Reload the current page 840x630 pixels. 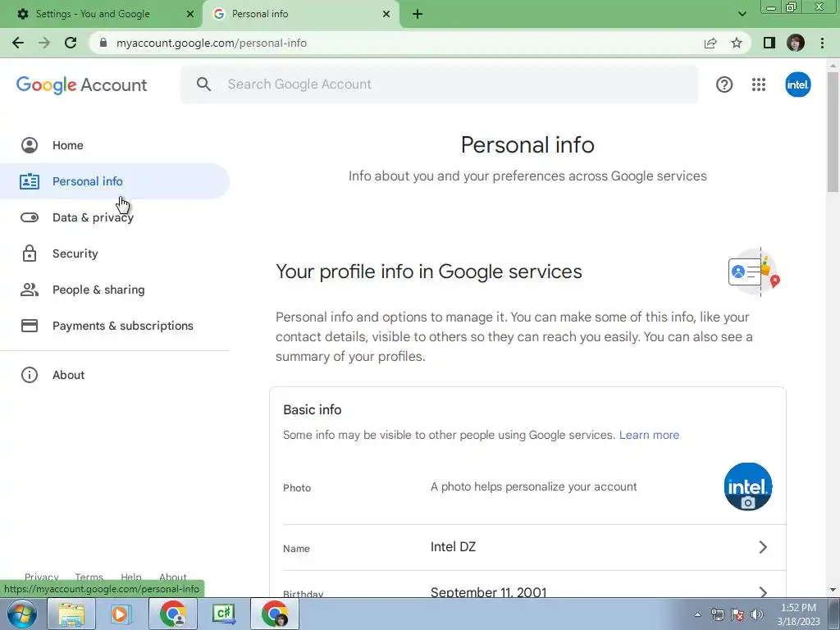point(71,43)
